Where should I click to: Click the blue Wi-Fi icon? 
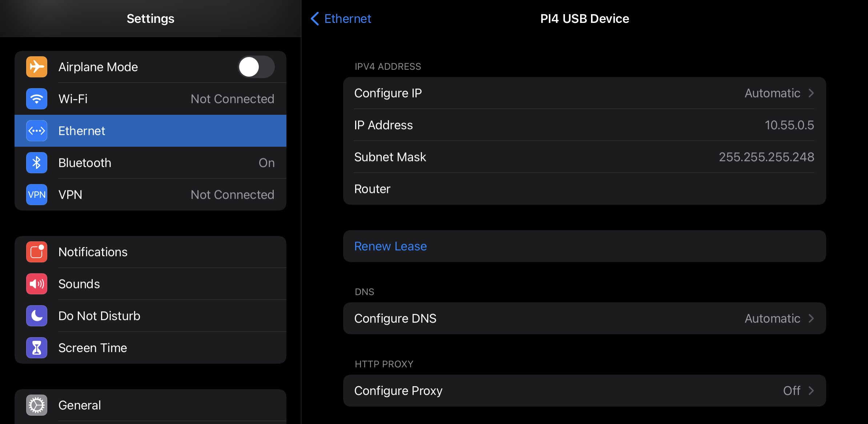[37, 99]
